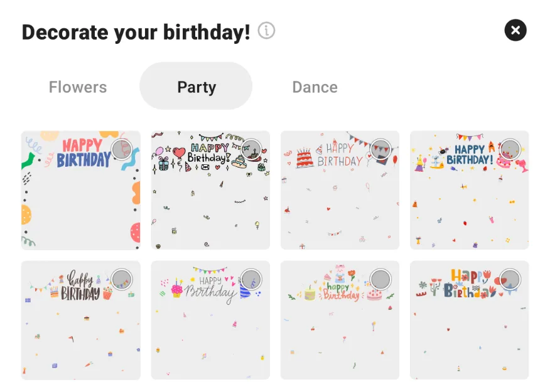Click the avatar circle on the tulip frame
Screen dimensions: 550x392
tap(509, 280)
